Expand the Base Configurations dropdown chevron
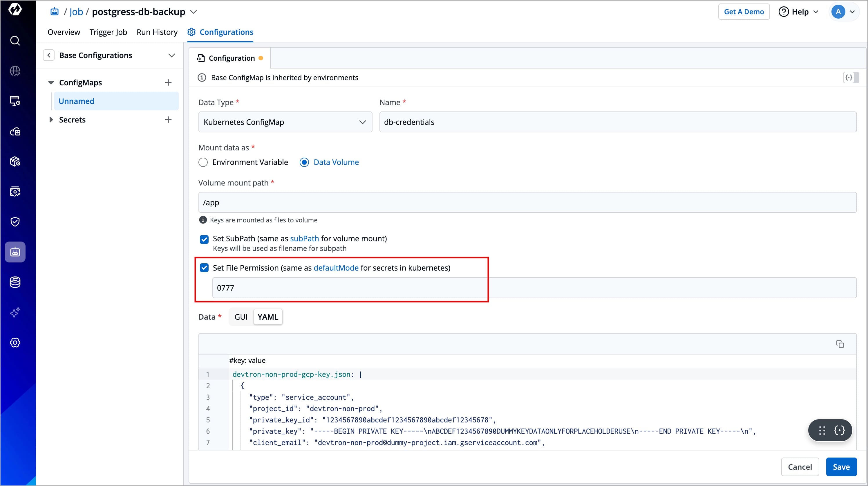The image size is (868, 486). coord(171,55)
